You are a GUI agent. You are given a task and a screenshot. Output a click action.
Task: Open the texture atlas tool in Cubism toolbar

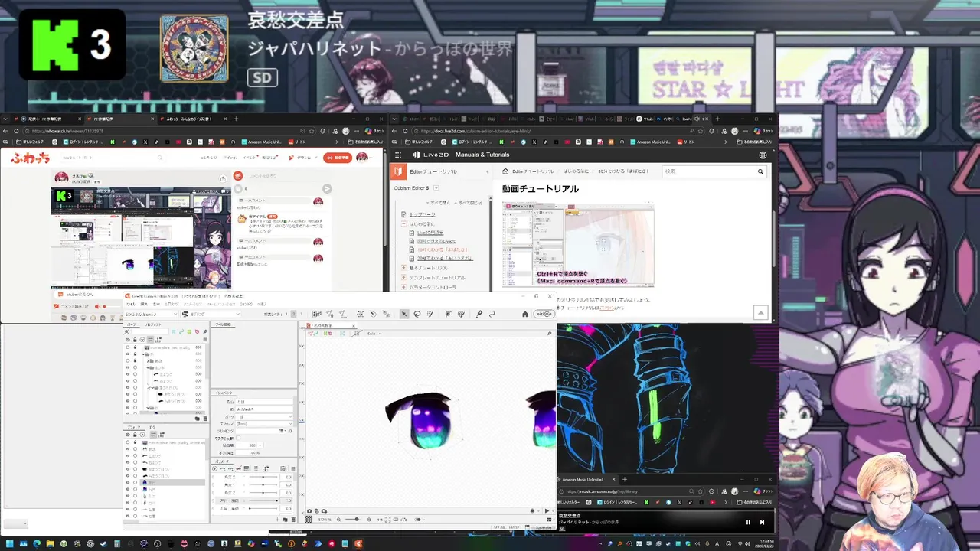317,314
